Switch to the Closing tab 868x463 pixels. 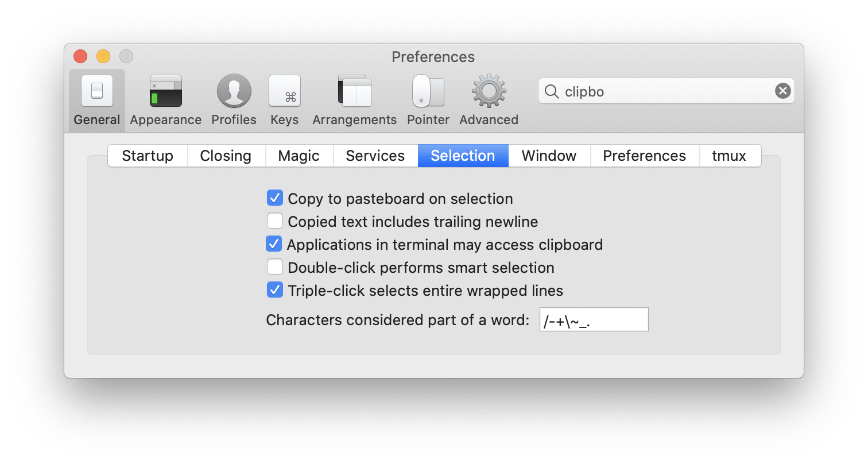click(226, 156)
